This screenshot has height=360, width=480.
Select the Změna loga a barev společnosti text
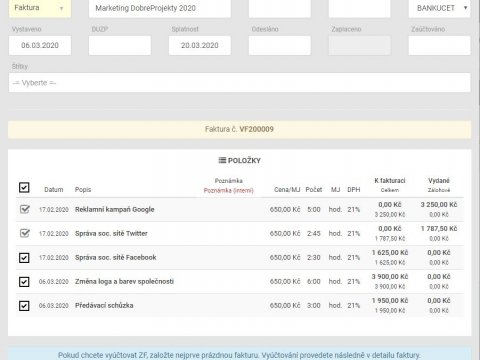click(124, 281)
